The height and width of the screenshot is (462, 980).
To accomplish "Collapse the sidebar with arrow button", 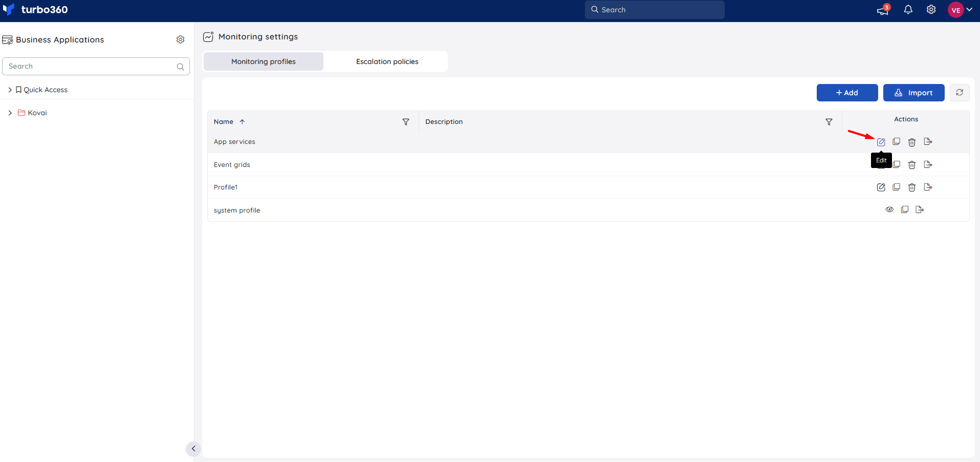I will (x=193, y=449).
